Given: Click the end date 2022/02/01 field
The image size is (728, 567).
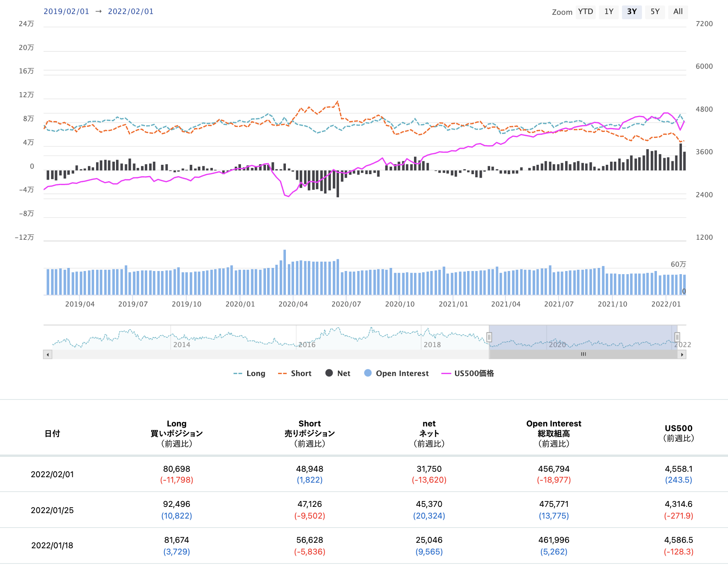Looking at the screenshot, I should pos(131,11).
